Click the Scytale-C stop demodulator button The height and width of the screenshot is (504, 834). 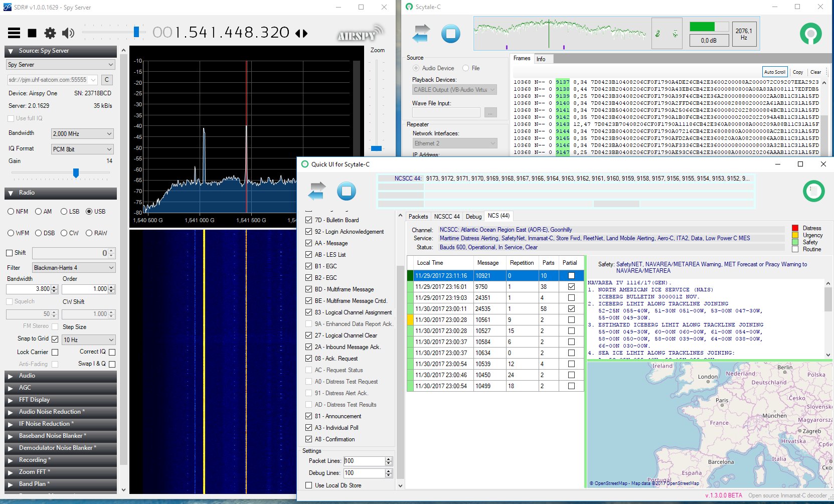coord(450,34)
